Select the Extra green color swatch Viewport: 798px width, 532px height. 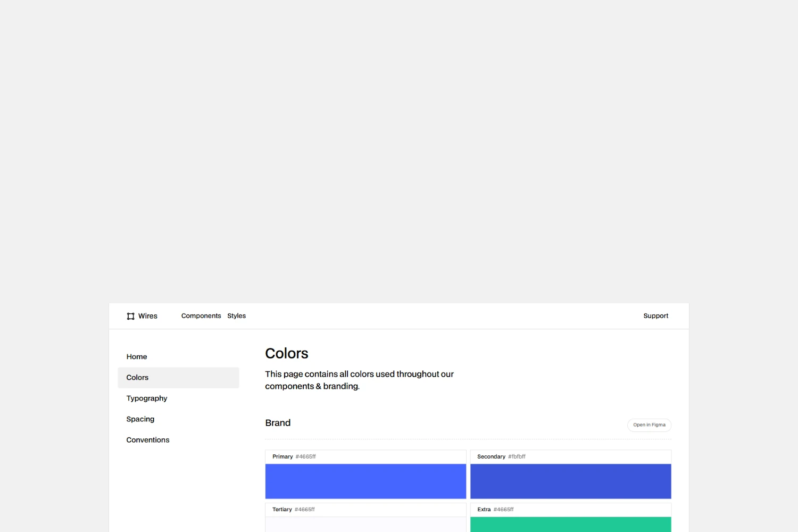570,526
